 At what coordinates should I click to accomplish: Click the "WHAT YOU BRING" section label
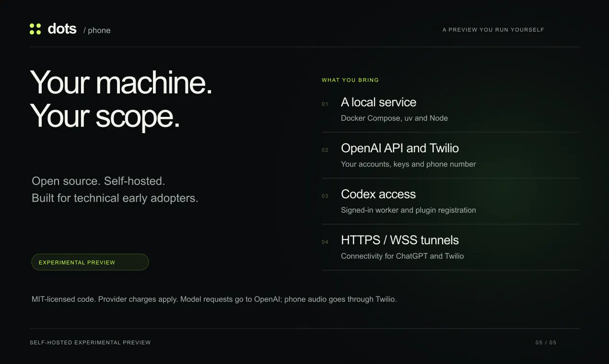(x=350, y=80)
